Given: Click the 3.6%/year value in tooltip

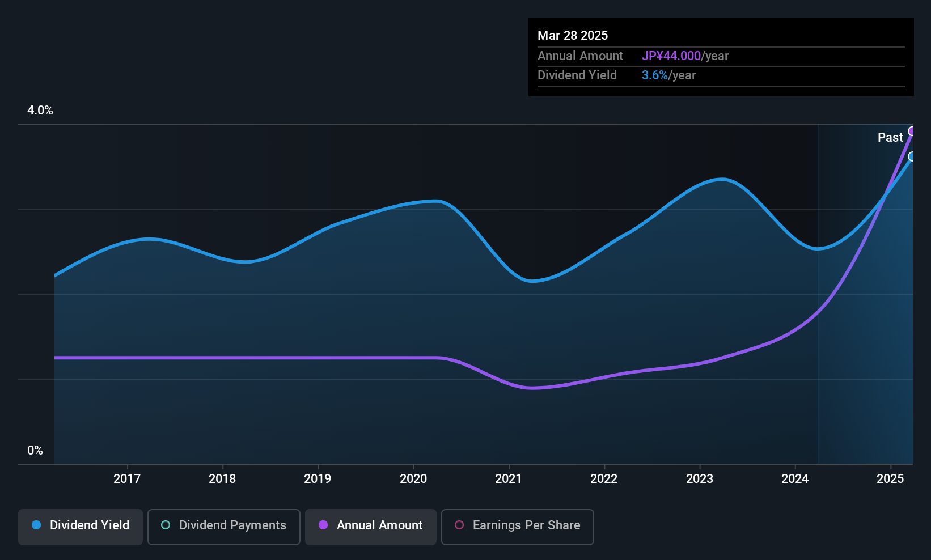Looking at the screenshot, I should [668, 75].
